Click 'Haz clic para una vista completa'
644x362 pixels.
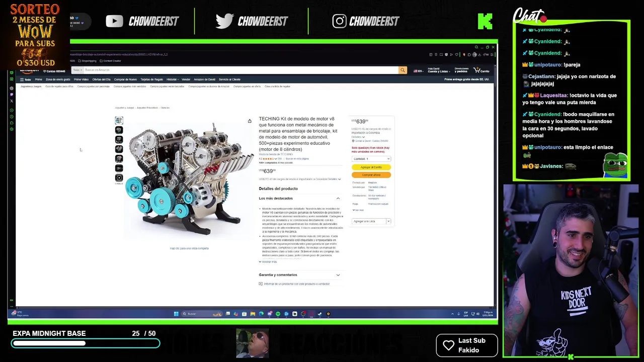coord(189,248)
